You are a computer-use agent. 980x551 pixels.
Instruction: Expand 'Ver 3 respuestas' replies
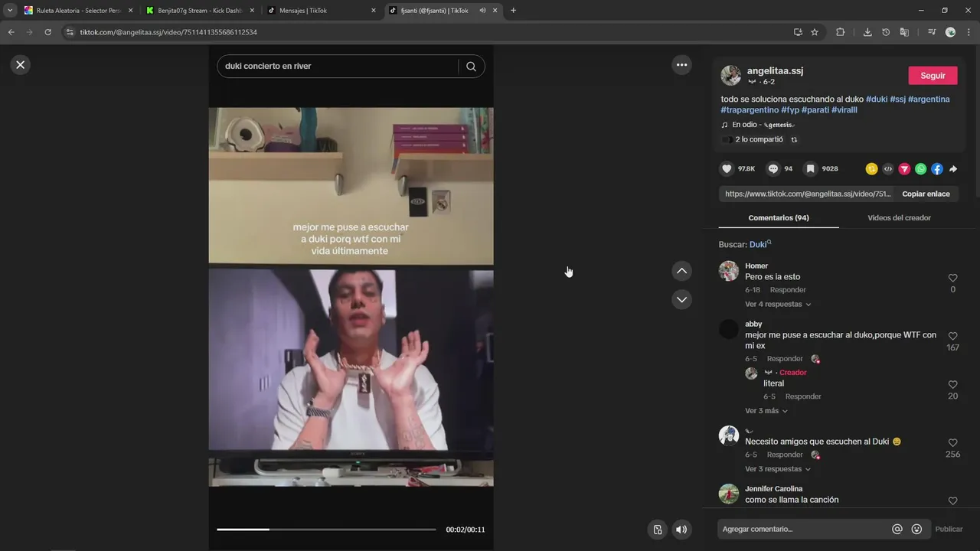point(778,469)
